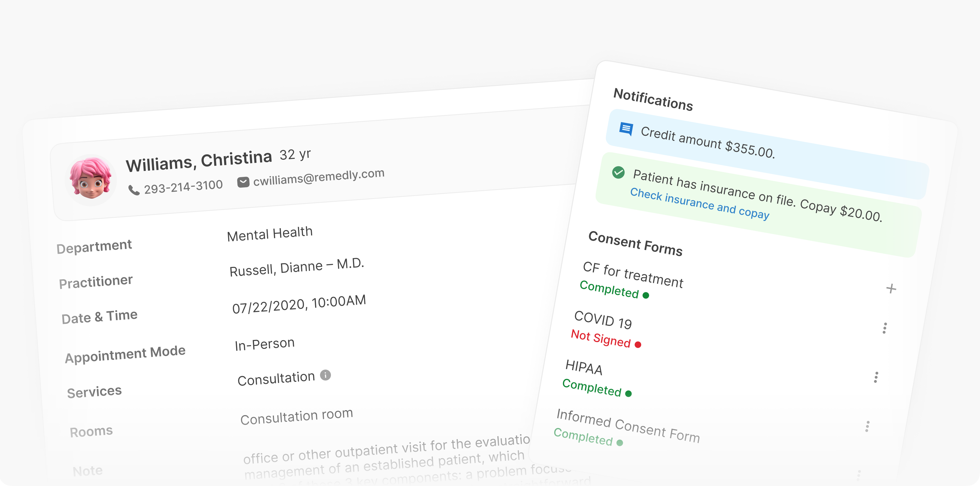
Task: Click Christina Williams' avatar picture
Action: click(91, 180)
